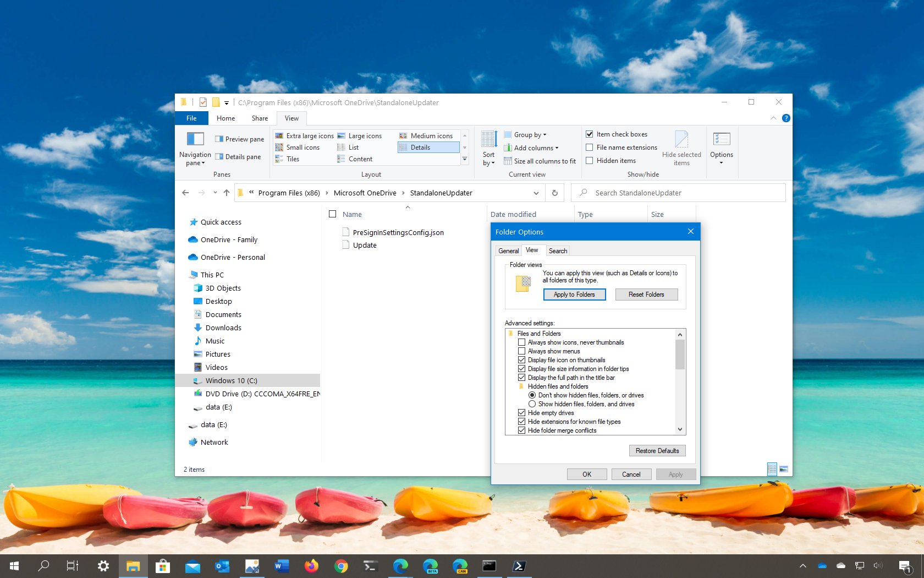Toggle the Preview pane
This screenshot has width=924, height=578.
(239, 139)
